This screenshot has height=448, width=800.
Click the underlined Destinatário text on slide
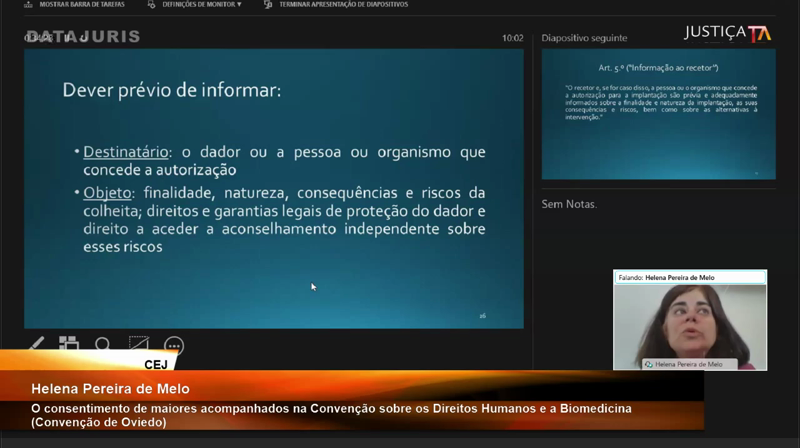click(x=123, y=152)
